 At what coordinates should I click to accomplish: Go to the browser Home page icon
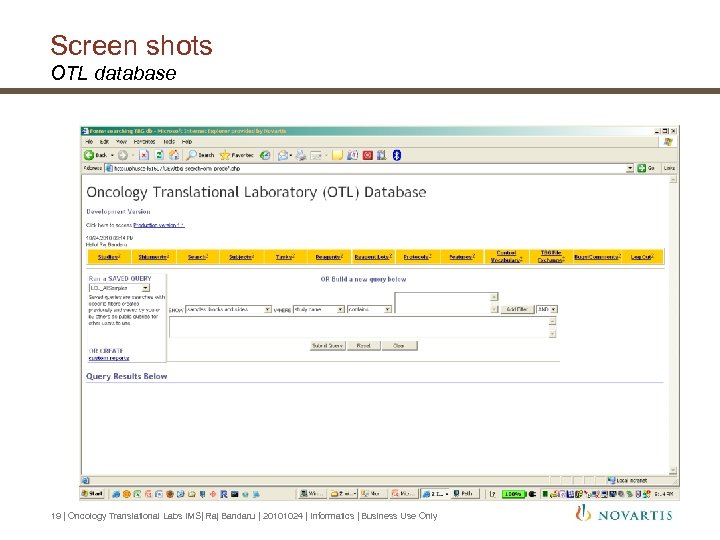click(174, 155)
